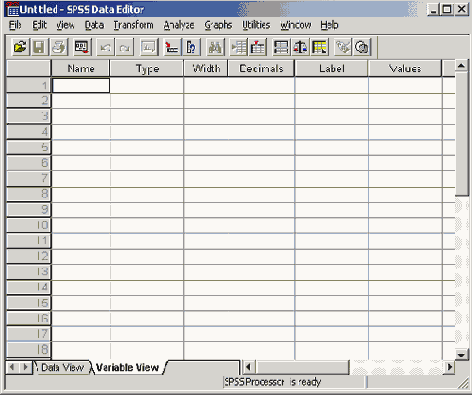The width and height of the screenshot is (472, 395).
Task: Click the tab scroll right arrow
Action: 25,367
